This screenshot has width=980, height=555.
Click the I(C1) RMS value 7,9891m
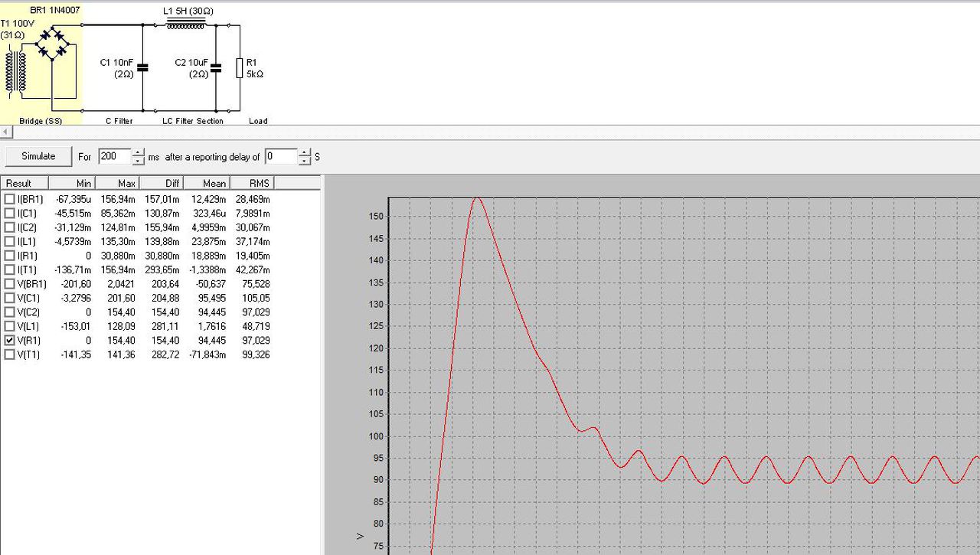253,213
